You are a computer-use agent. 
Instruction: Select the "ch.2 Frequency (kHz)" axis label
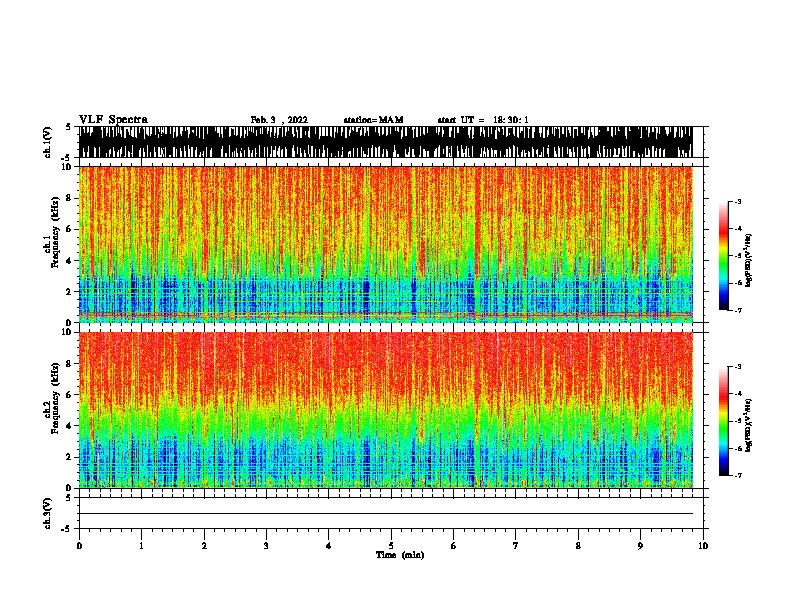point(52,398)
